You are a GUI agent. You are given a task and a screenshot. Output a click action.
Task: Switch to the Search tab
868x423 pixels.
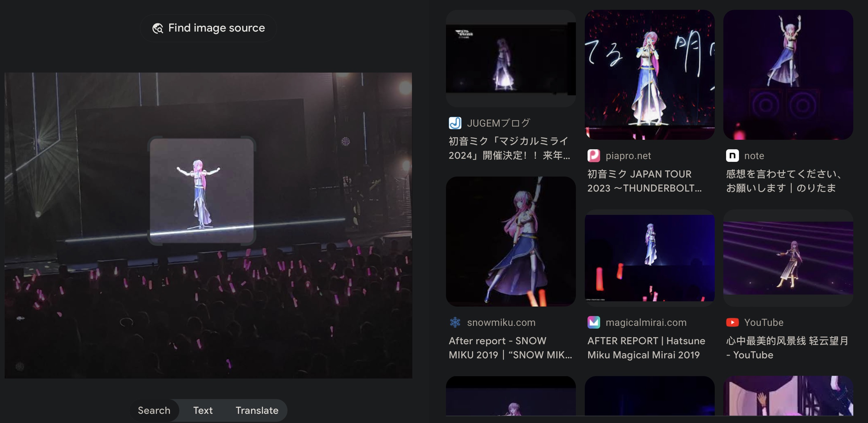(154, 410)
